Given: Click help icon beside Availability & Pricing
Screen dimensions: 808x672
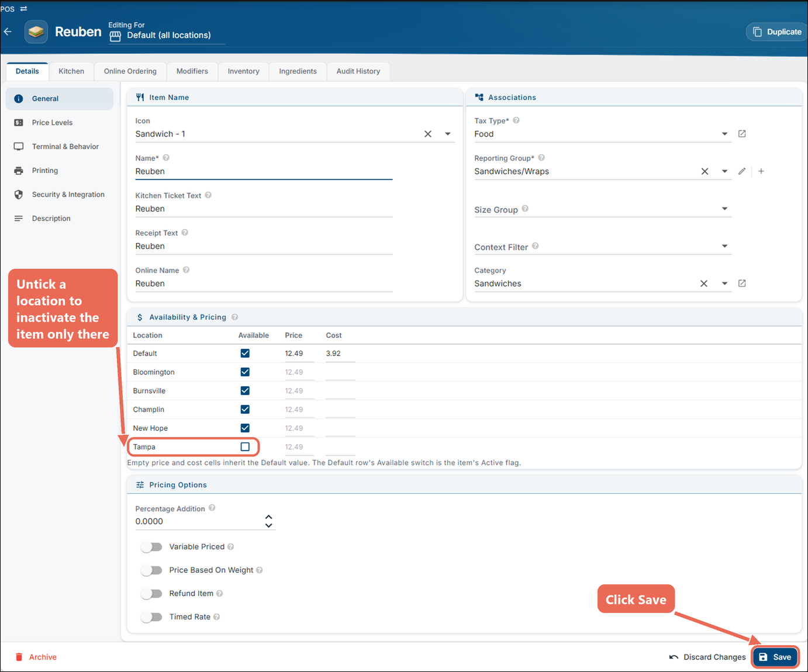Looking at the screenshot, I should click(234, 317).
